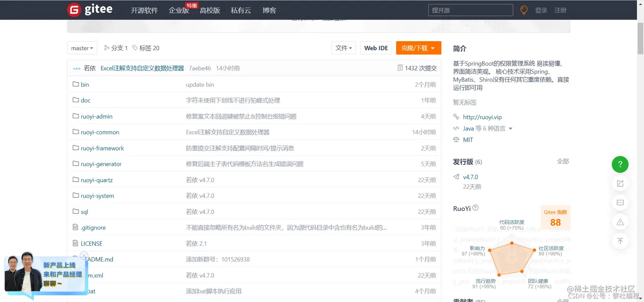
Task: Click the link icon beside ruoyi.vip
Action: click(x=456, y=117)
